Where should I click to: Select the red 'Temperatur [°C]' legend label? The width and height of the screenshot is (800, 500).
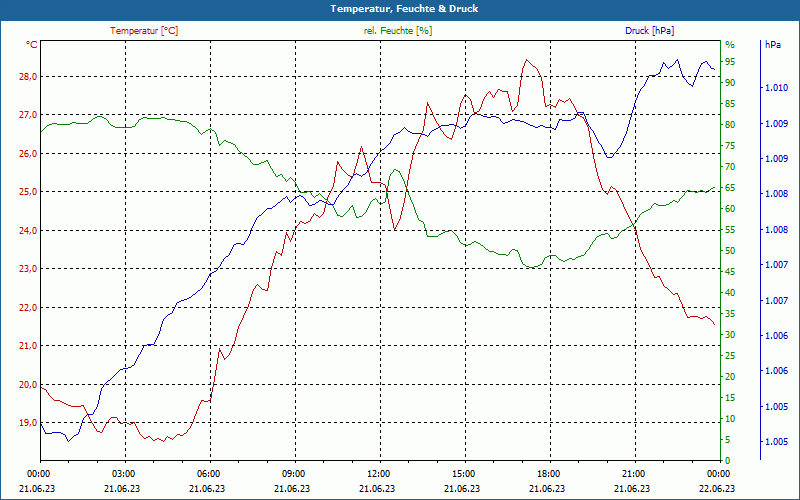click(144, 31)
